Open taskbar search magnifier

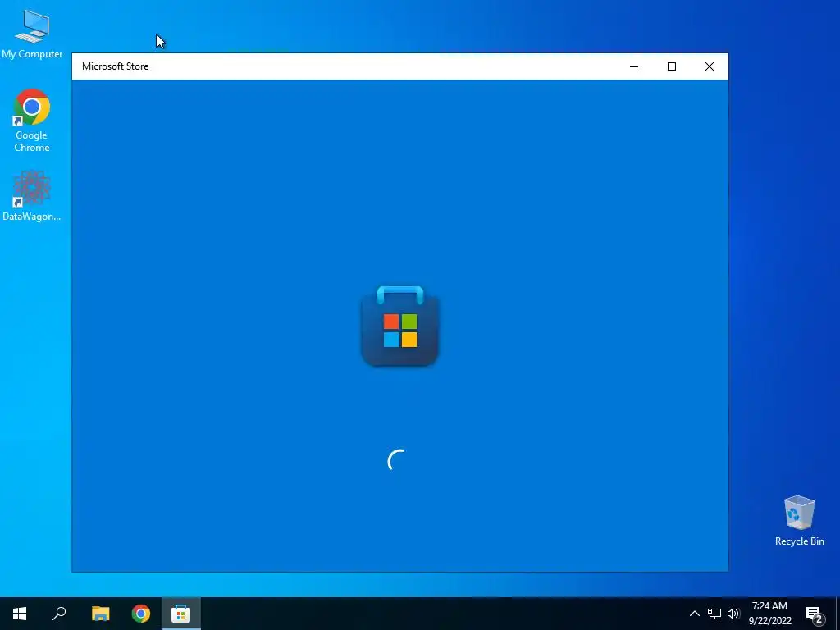pos(59,614)
